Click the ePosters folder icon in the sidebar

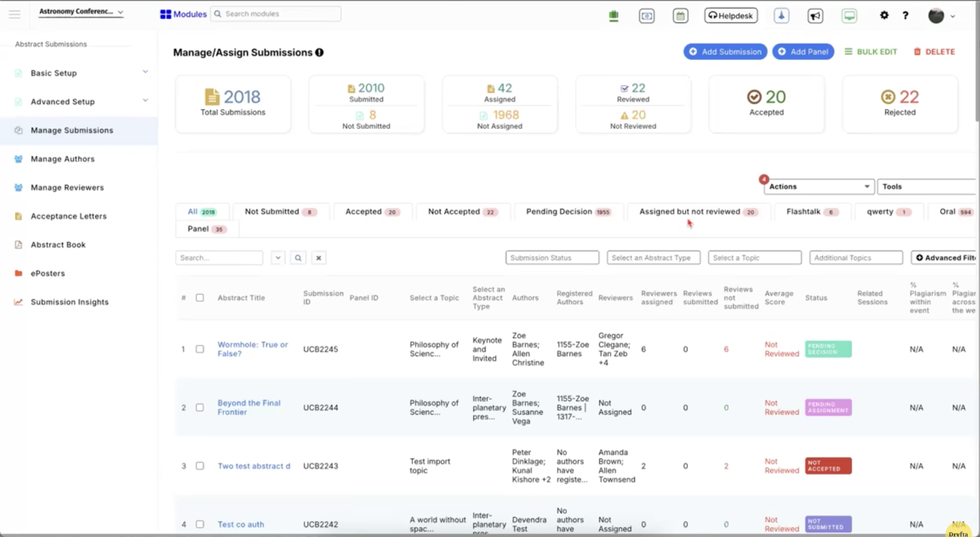click(x=18, y=273)
